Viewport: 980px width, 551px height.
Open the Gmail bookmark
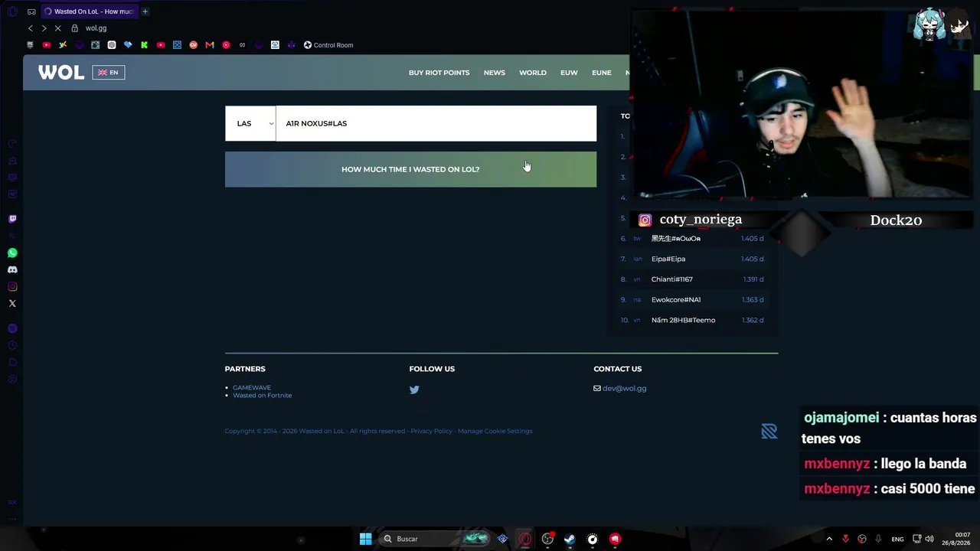pyautogui.click(x=209, y=45)
